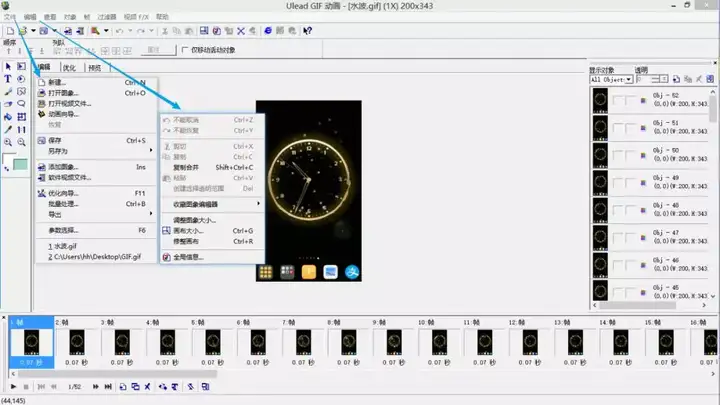Toggle the 仅移动活动对象 checkbox
Viewport: 720px width, 405px height.
point(185,50)
